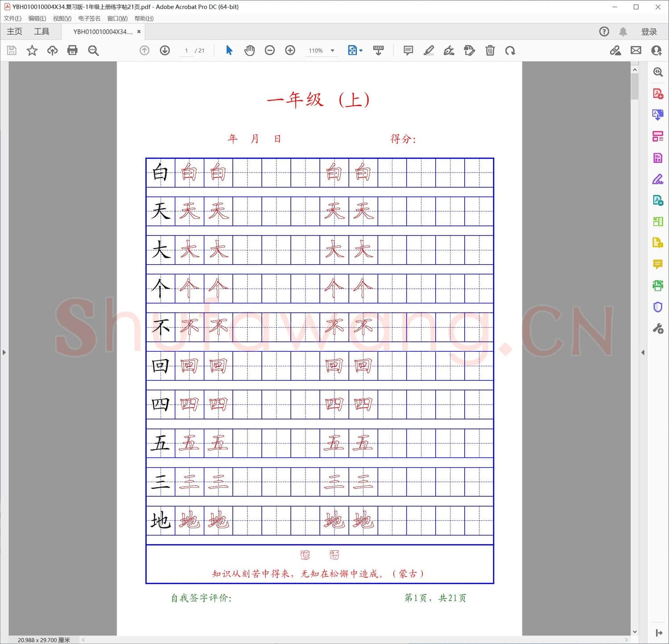Image resolution: width=669 pixels, height=644 pixels.
Task: Expand the left navigation pane arrow
Action: click(4, 353)
